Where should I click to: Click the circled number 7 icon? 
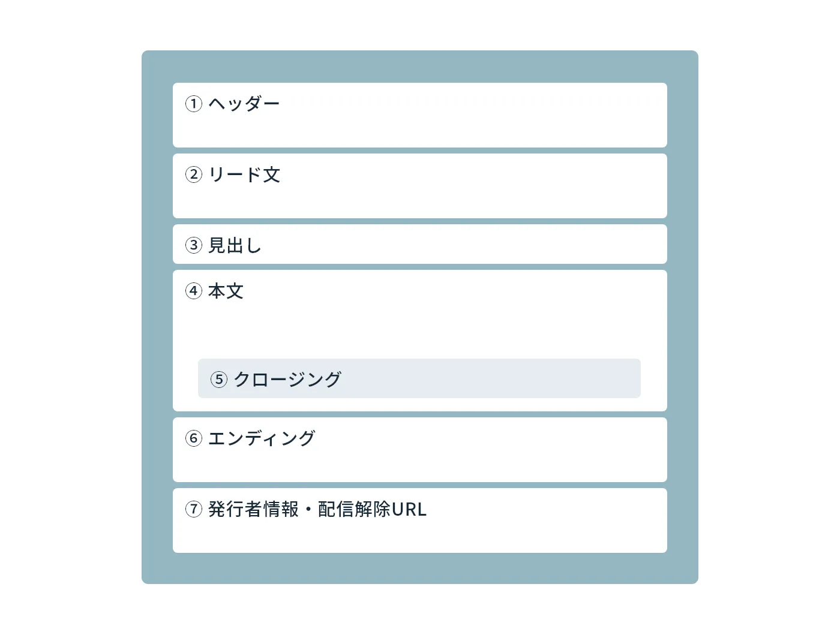(x=193, y=509)
